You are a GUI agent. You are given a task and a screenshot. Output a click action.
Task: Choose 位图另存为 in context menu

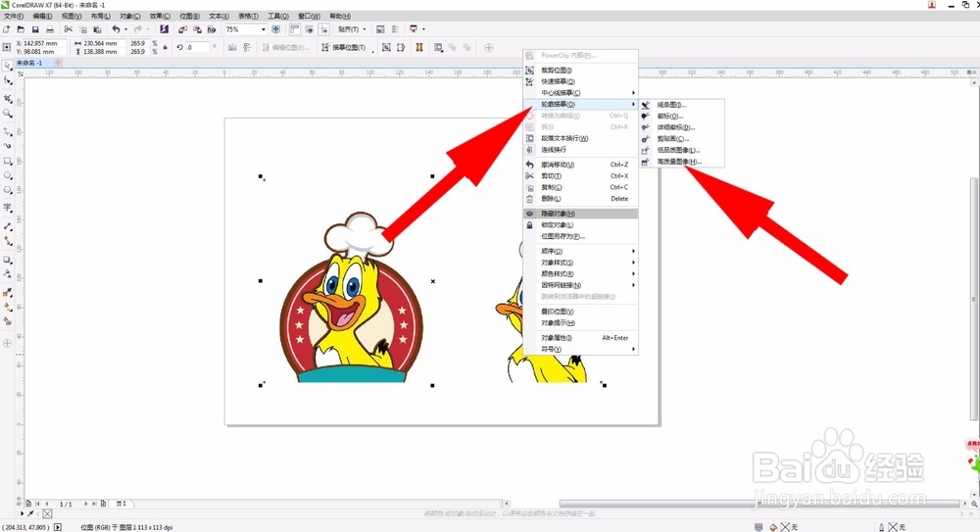click(580, 236)
